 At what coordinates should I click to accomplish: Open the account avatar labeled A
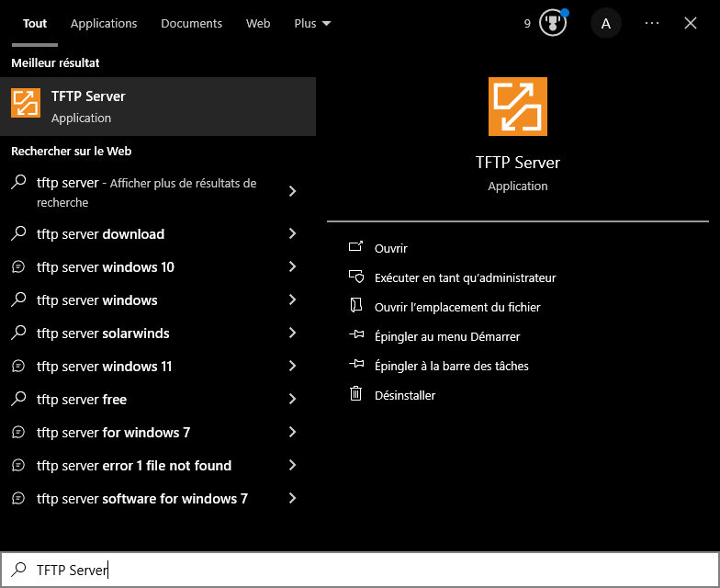tap(605, 24)
